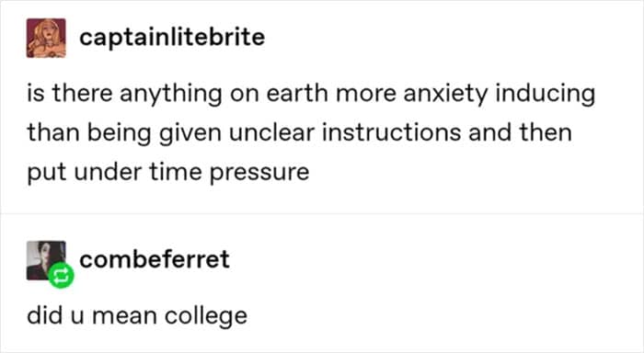The image size is (644, 353).
Task: Click the phrase "put under time"
Action: (115, 173)
